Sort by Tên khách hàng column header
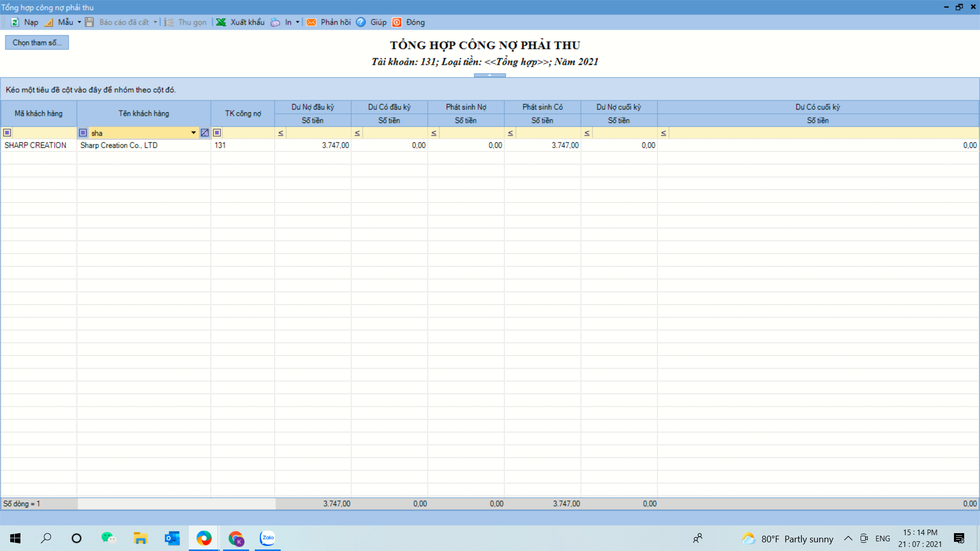The width and height of the screenshot is (980, 551). coord(143,113)
